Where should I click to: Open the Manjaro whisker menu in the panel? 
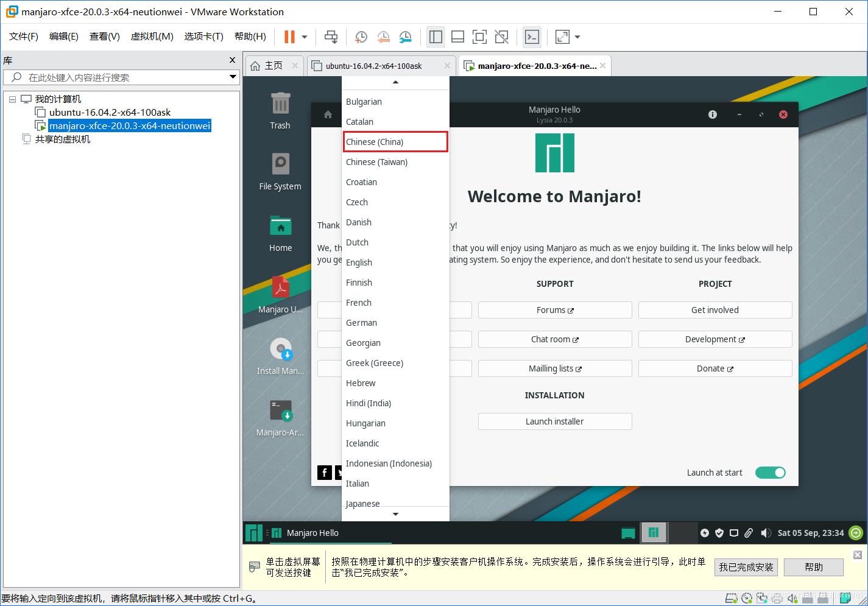(x=254, y=533)
